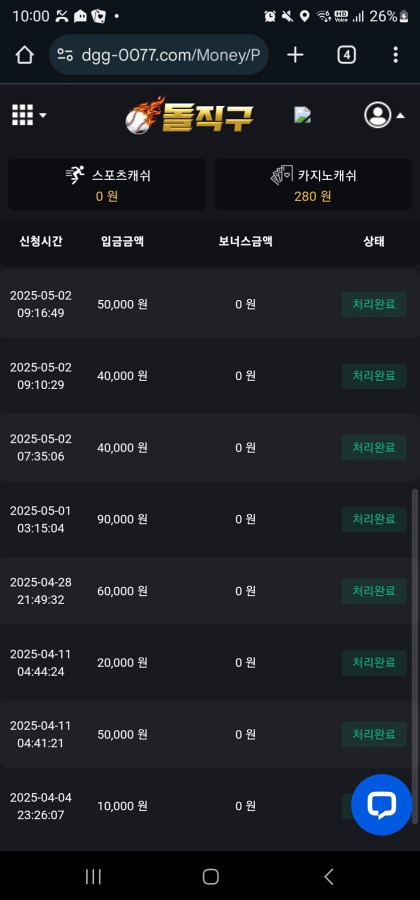Image resolution: width=420 pixels, height=900 pixels.
Task: Tap Android recent apps button
Action: click(x=93, y=876)
